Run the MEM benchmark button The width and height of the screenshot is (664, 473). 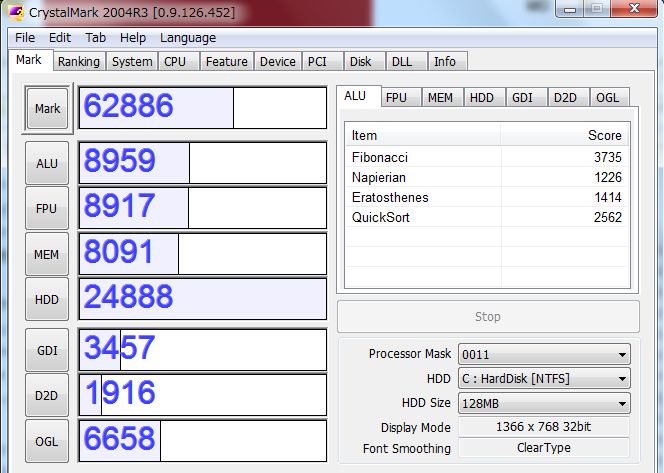tap(47, 254)
